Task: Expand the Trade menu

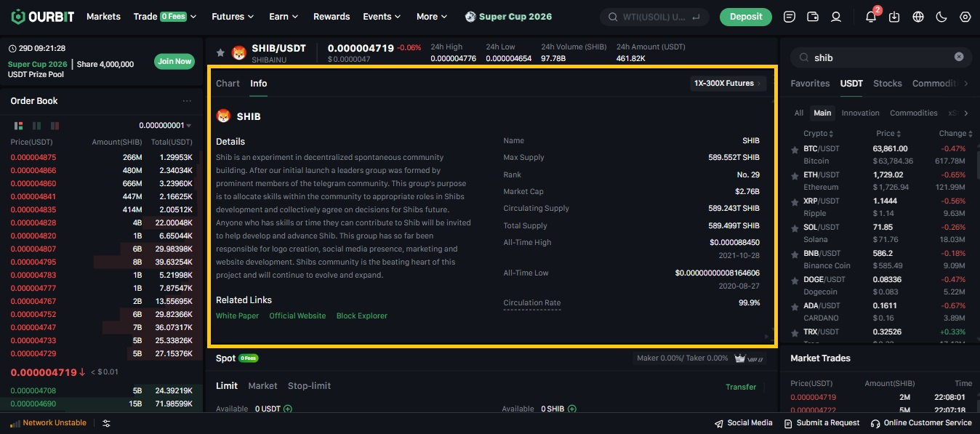Action: pos(165,16)
